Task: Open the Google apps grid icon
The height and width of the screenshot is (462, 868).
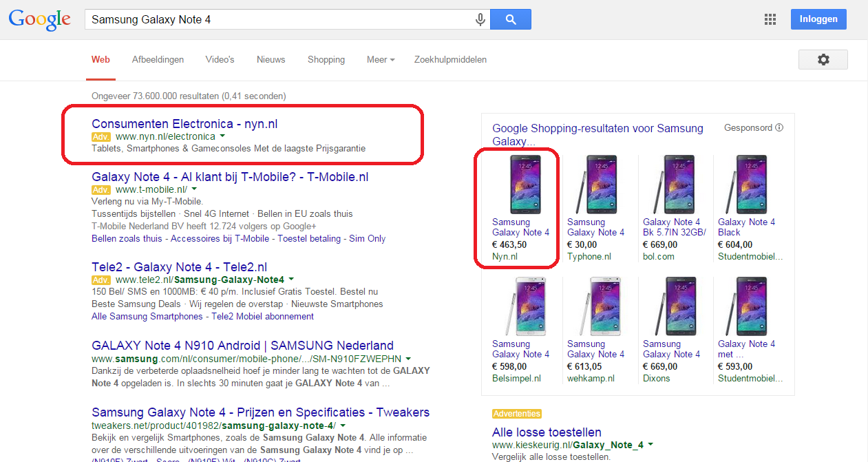Action: (770, 19)
